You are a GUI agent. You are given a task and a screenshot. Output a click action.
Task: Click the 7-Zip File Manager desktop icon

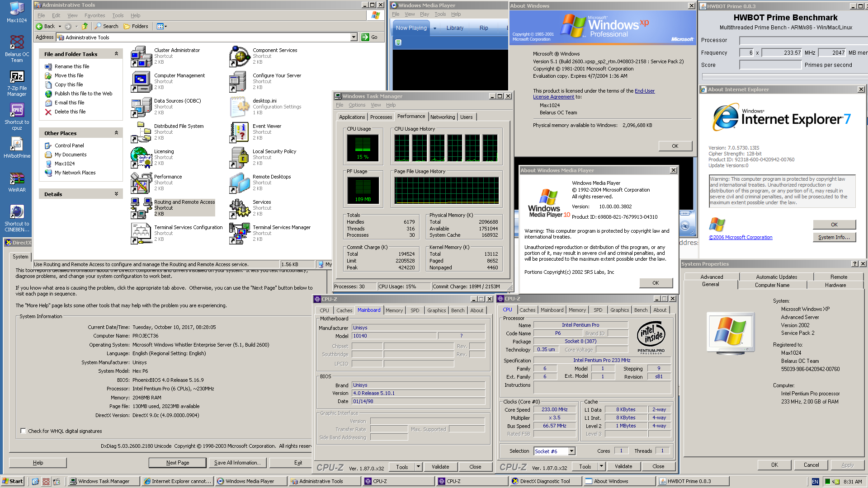click(x=17, y=77)
